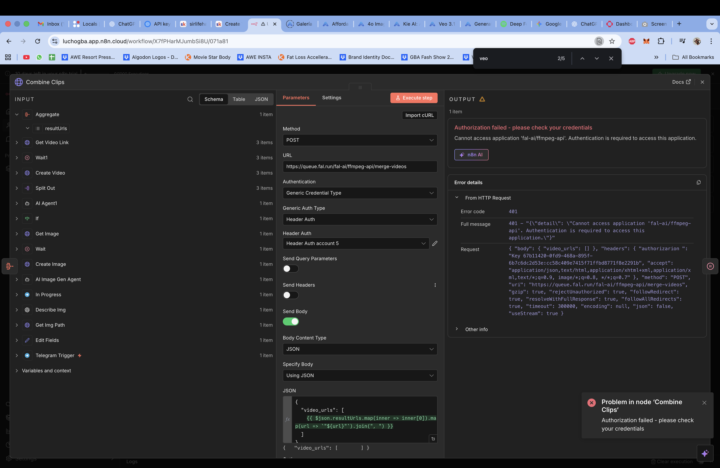Viewport: 720px width, 468px height.
Task: Click the AI Agent1 node icon
Action: [27, 203]
